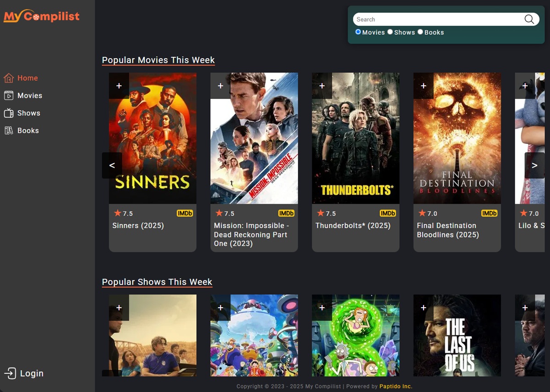Screen dimensions: 550x392
Task: Open Books section in sidebar
Action: click(27, 131)
